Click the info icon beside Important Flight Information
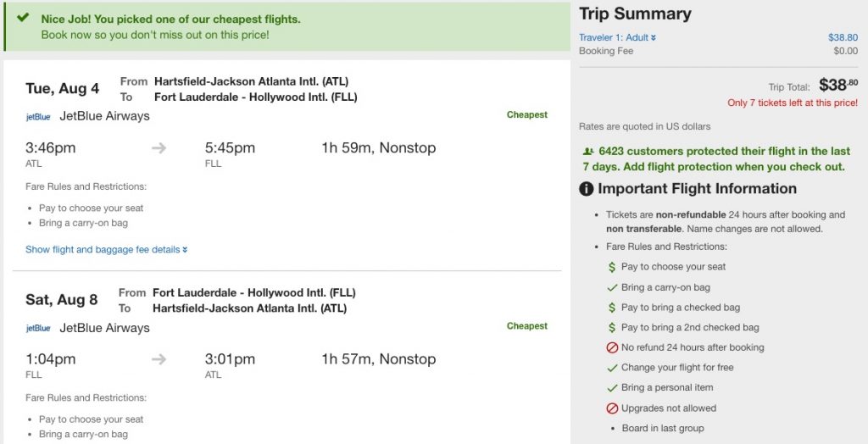868x444 pixels. 586,189
